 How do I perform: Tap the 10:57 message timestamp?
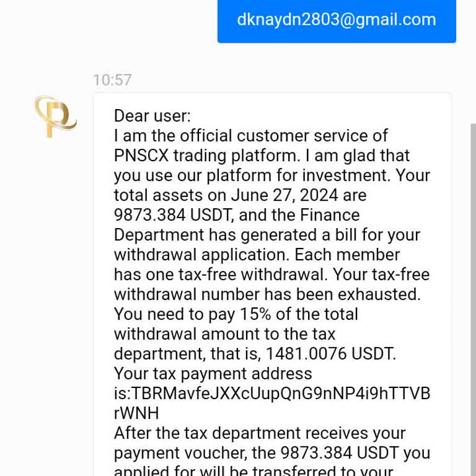click(112, 80)
